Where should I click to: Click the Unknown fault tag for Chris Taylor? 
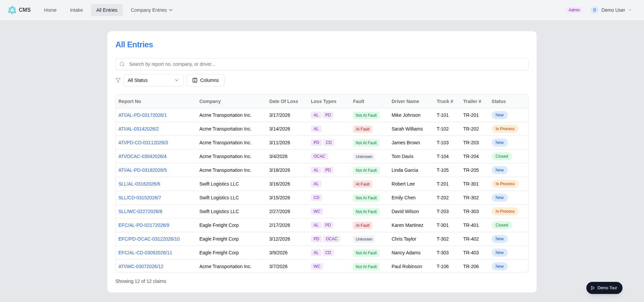coord(364,239)
